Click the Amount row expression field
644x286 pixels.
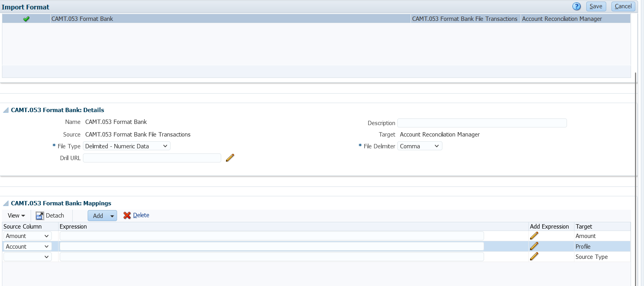(272, 236)
